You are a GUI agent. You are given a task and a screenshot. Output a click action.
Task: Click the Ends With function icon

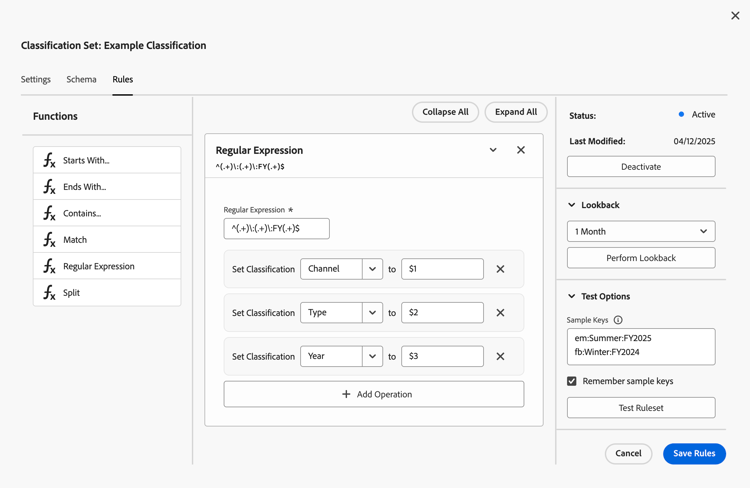pos(49,187)
